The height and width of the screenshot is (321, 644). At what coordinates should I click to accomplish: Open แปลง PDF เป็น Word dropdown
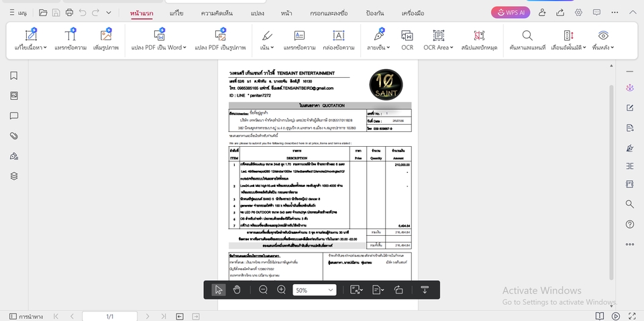[x=159, y=40]
